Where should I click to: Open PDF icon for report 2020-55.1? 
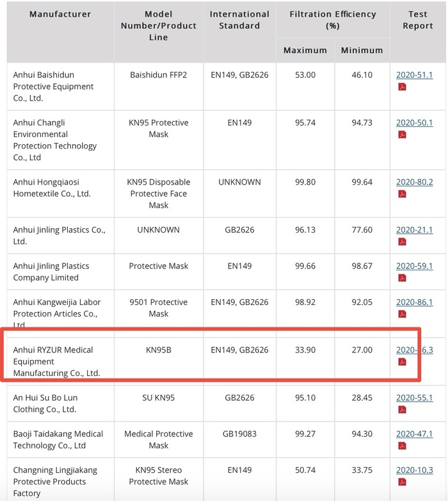click(402, 409)
